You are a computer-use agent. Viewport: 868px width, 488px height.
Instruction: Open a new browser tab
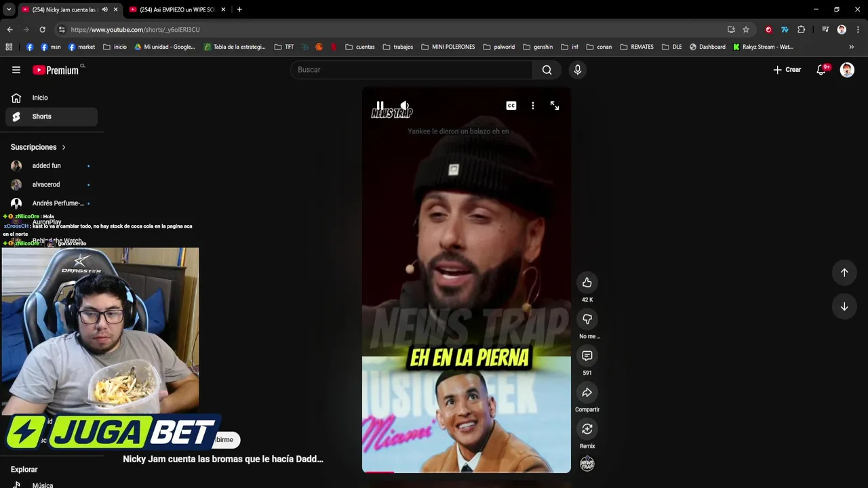tap(239, 9)
